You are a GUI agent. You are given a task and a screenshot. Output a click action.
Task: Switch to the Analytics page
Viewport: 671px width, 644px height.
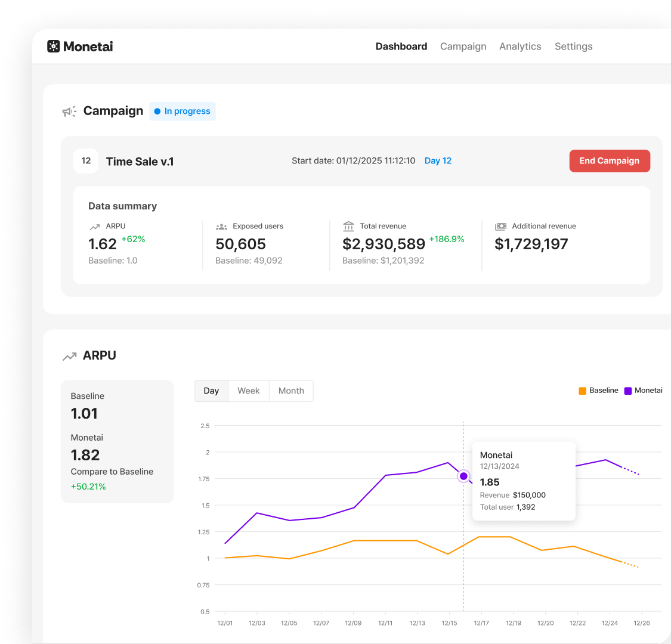[x=520, y=47]
